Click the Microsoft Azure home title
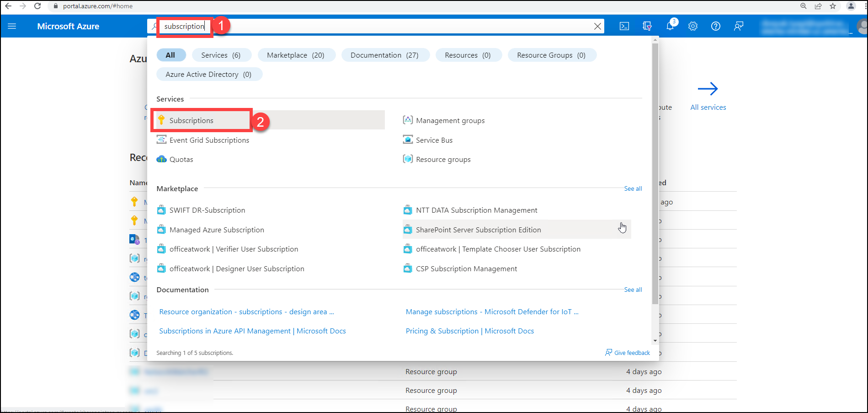 [x=68, y=26]
